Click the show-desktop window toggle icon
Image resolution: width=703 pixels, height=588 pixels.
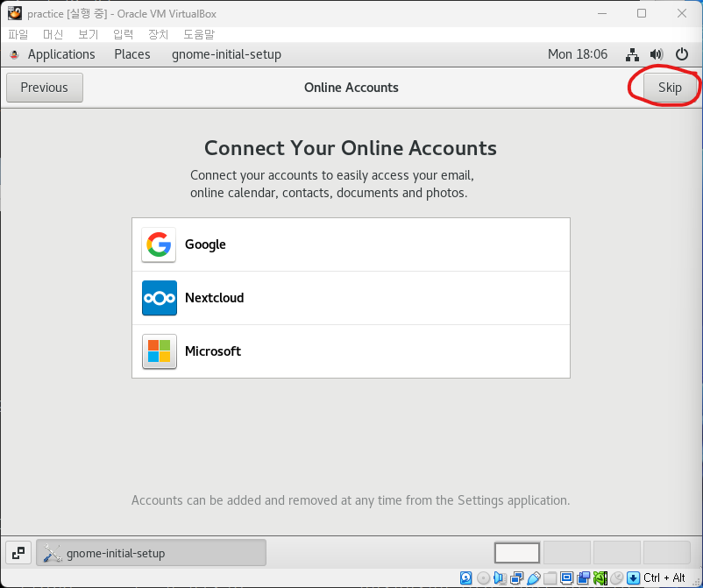18,553
